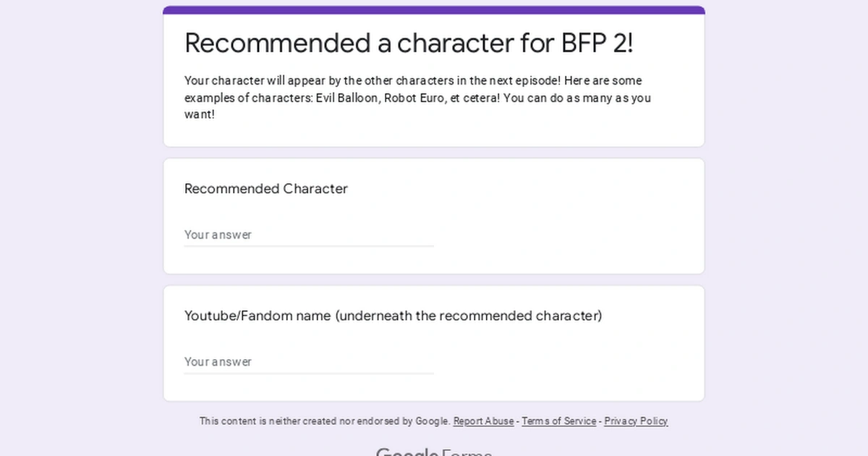Viewport: 868px width, 456px height.
Task: Click the 'Your answer' placeholder under Youtube/Fandom name
Action: (218, 361)
